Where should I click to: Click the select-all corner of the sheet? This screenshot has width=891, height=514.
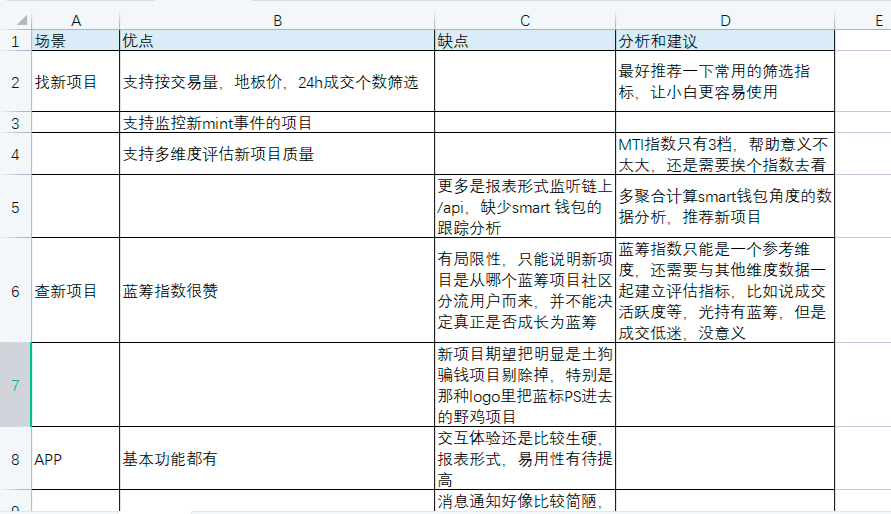coord(15,19)
